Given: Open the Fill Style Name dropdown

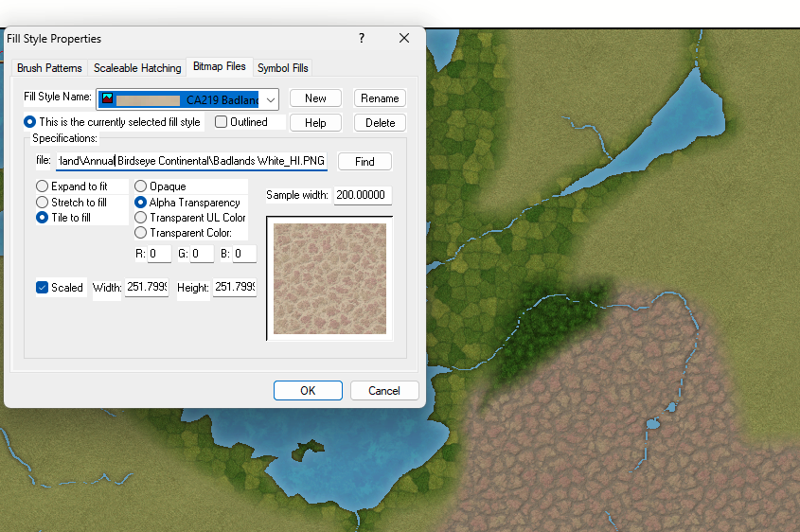Looking at the screenshot, I should [x=271, y=99].
